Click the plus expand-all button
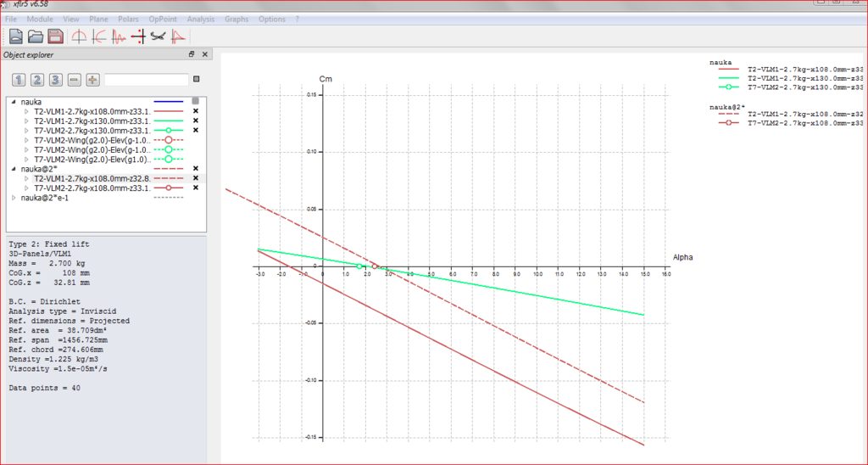868x465 pixels. coord(92,80)
